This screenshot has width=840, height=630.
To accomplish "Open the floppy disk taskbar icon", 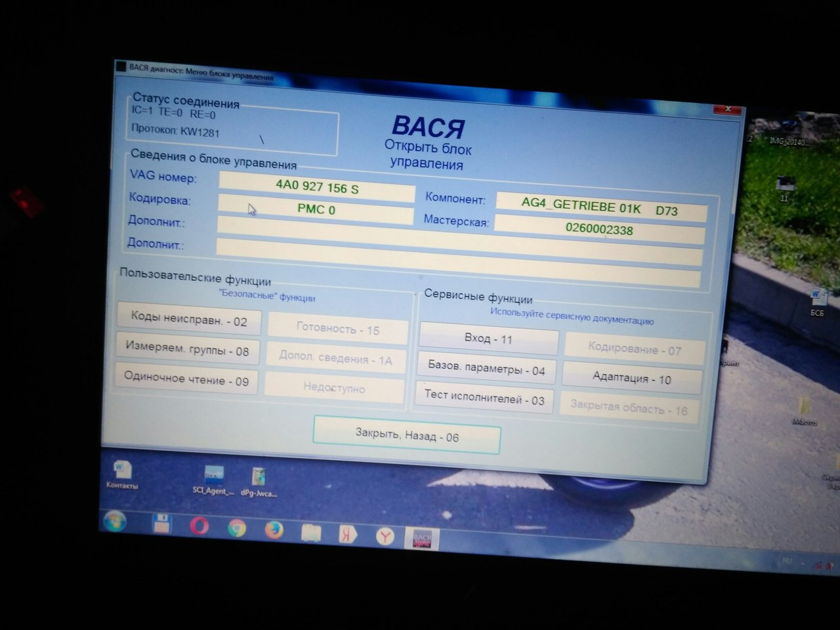I will tap(161, 524).
